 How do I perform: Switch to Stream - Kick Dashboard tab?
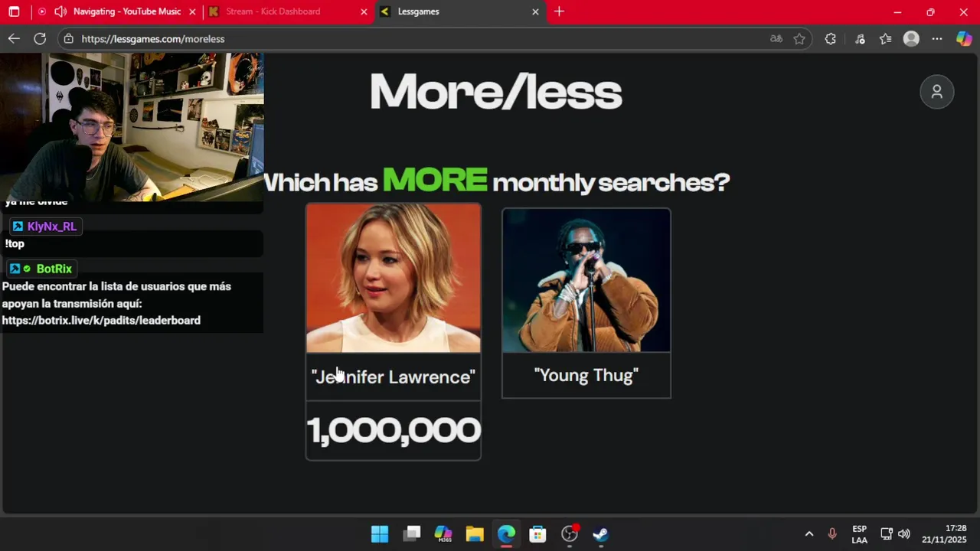tap(273, 11)
